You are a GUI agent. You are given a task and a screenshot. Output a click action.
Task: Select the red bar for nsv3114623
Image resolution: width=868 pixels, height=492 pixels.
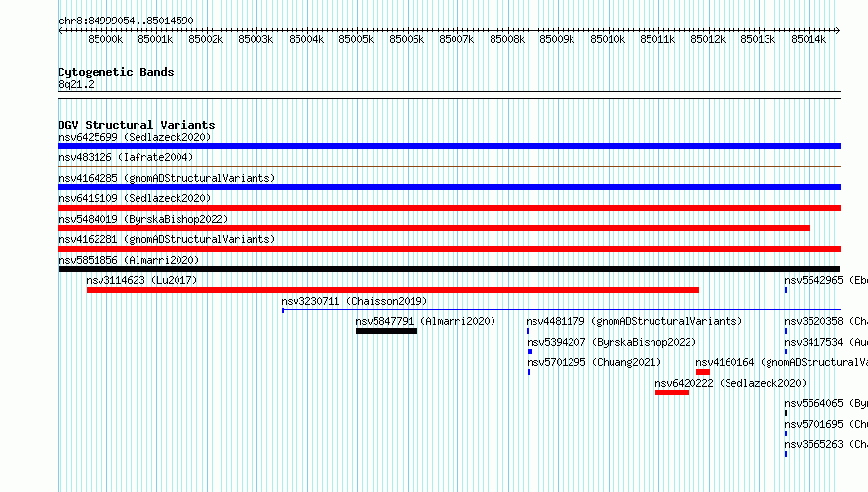coord(392,290)
